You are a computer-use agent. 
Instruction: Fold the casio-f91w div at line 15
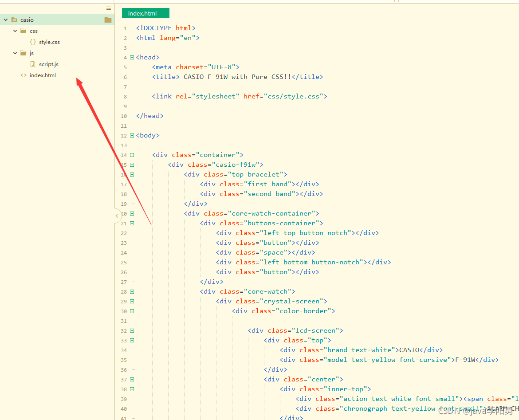point(132,165)
